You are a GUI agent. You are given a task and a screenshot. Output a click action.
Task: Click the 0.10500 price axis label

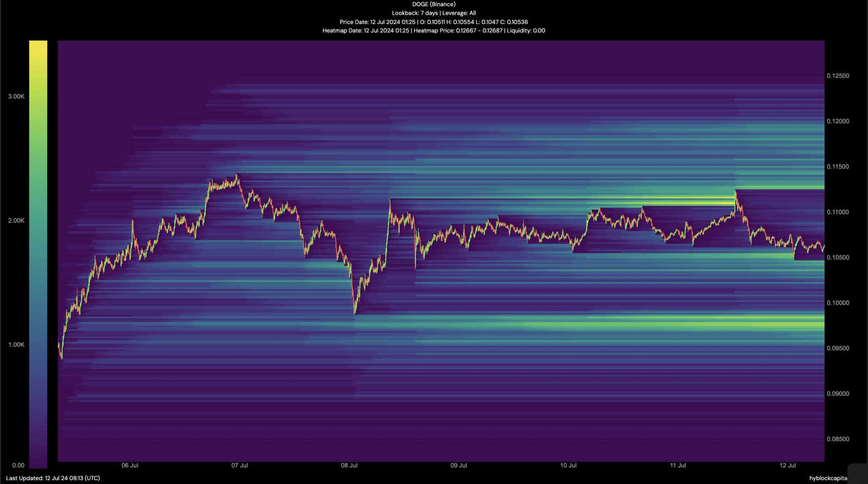tap(838, 257)
